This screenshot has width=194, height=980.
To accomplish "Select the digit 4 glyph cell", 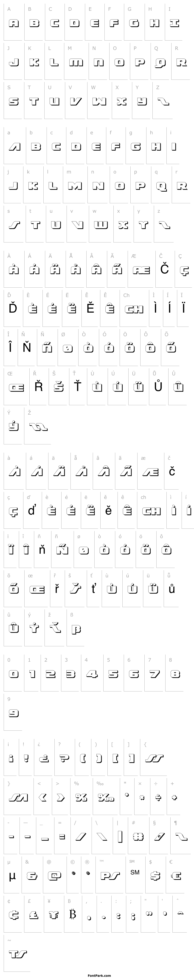I will point(92,674).
